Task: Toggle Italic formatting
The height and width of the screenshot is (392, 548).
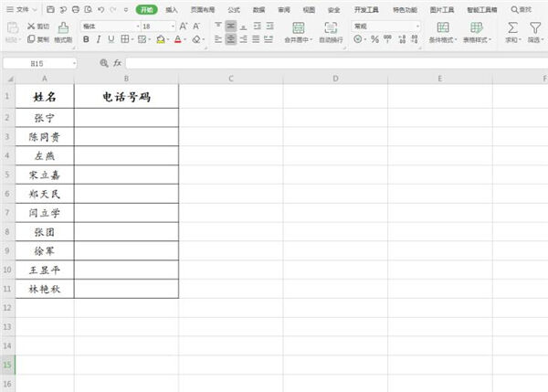Action: (99, 39)
